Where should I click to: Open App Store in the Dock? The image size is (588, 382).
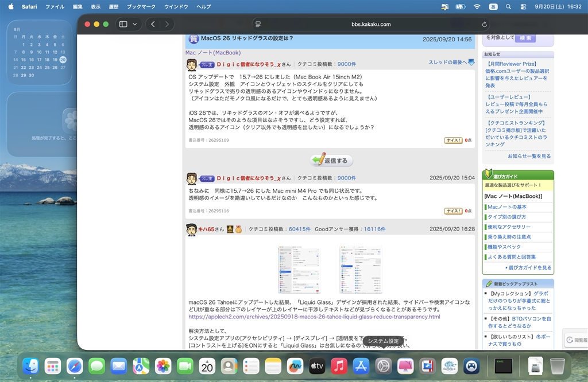(361, 365)
